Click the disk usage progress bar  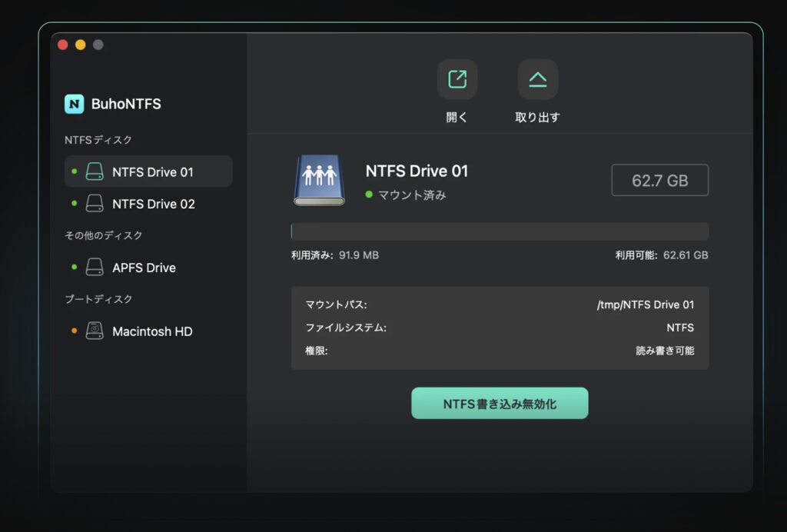coord(500,231)
